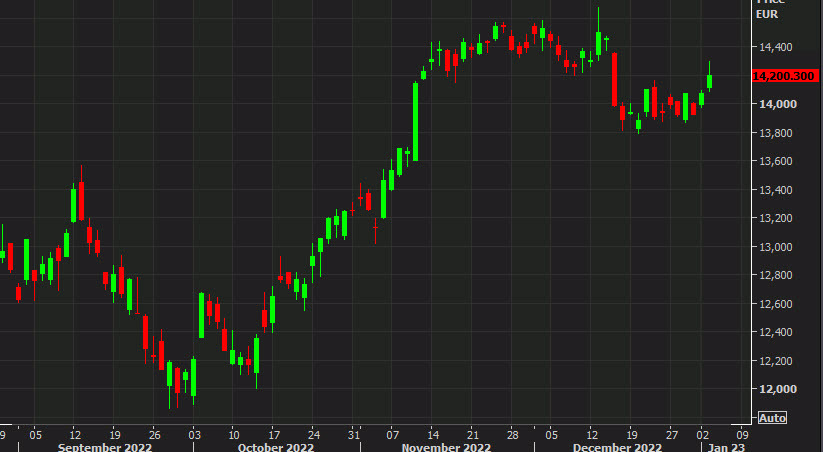Click the 27 date tick in December
823x452 pixels.
[x=672, y=435]
